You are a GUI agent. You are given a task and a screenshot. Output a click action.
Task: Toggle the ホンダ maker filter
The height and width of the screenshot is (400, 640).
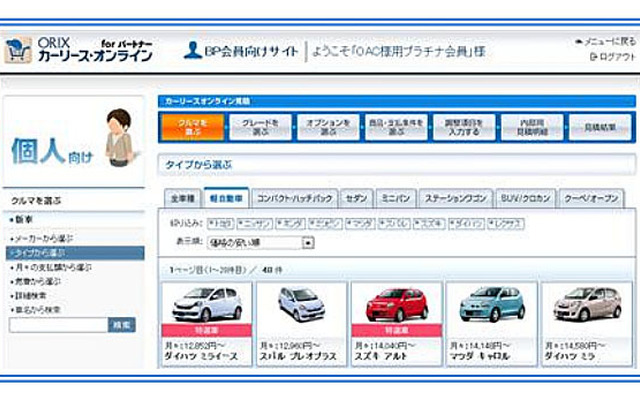coord(290,224)
